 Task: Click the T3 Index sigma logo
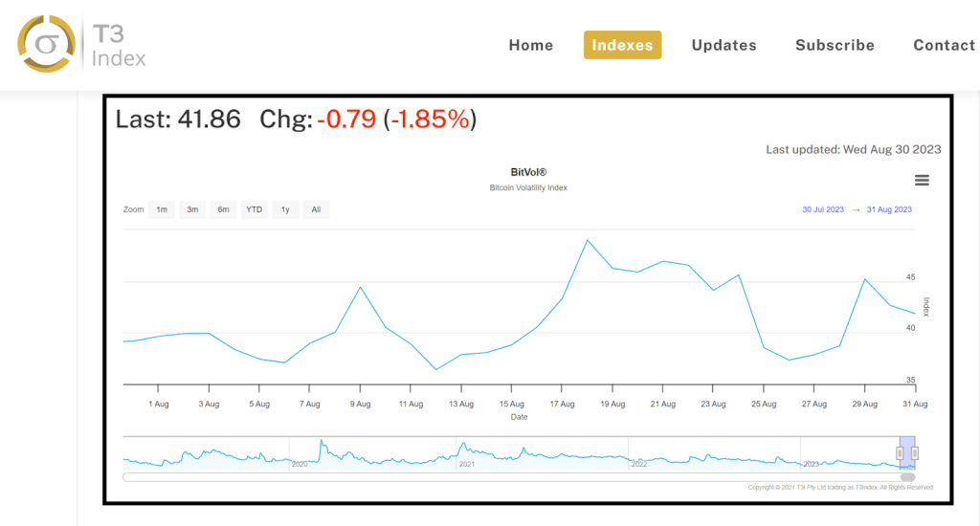click(x=46, y=44)
